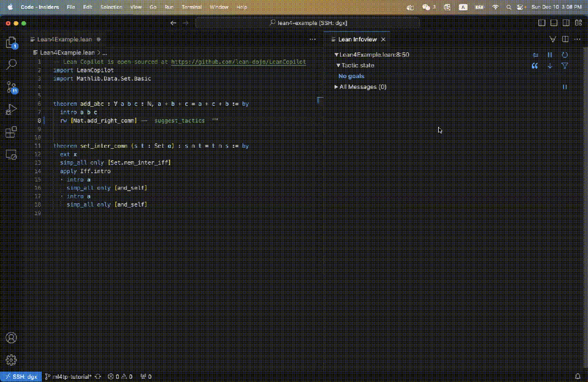The width and height of the screenshot is (588, 382).
Task: Click the lean4-example command center search box
Action: point(308,23)
